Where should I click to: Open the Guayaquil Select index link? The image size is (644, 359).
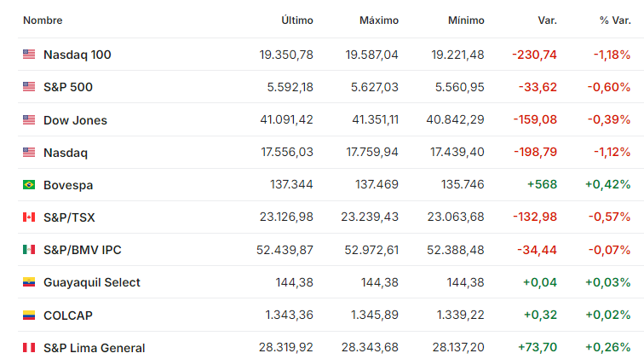pos(92,282)
